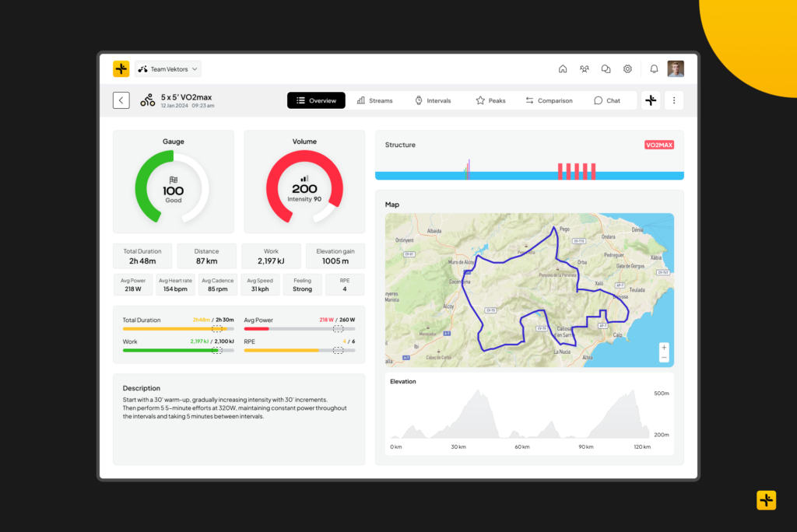
Task: Zoom in on the map
Action: pyautogui.click(x=664, y=348)
